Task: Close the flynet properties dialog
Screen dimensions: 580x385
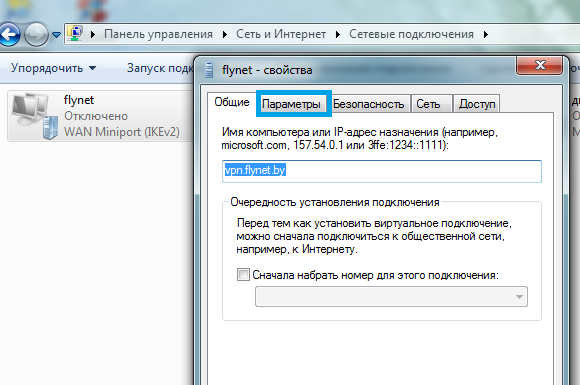Action: (x=539, y=65)
